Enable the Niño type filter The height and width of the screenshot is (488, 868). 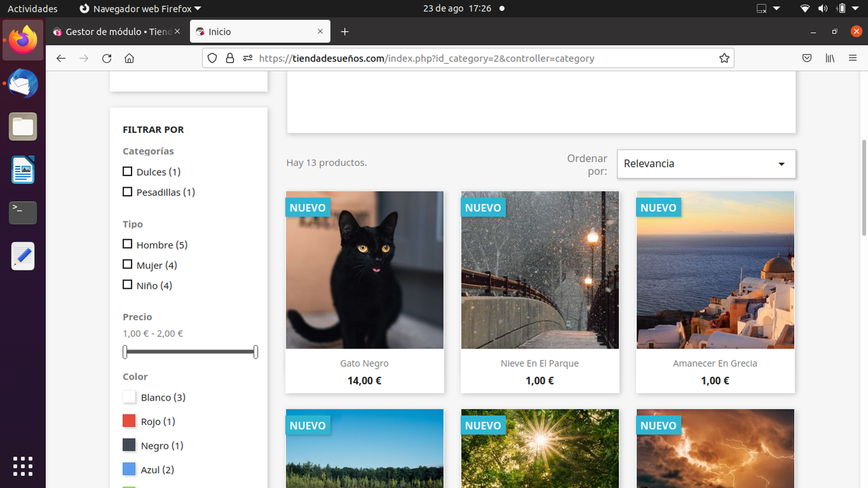127,285
